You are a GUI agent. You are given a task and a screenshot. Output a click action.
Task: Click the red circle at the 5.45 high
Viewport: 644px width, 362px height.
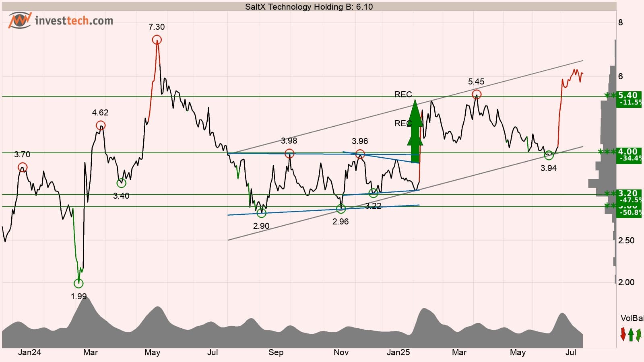pyautogui.click(x=477, y=95)
